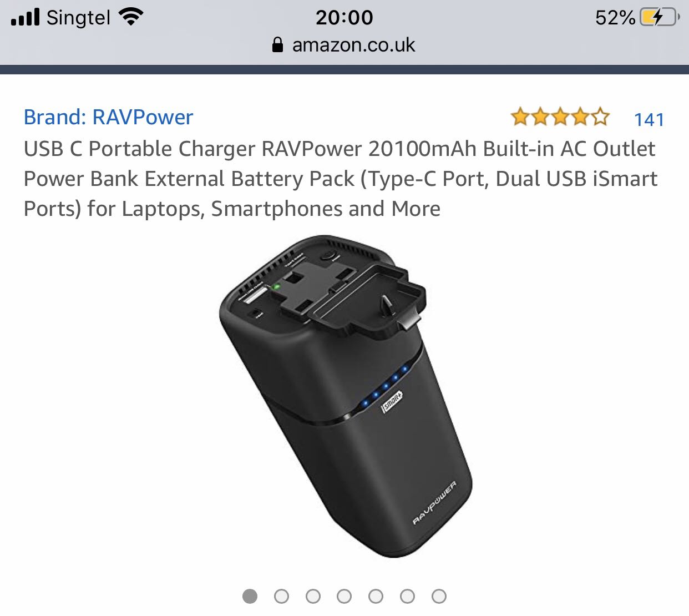Screen dimensions: 689x616
Task: Select the third image carousel dot
Action: pyautogui.click(x=313, y=596)
